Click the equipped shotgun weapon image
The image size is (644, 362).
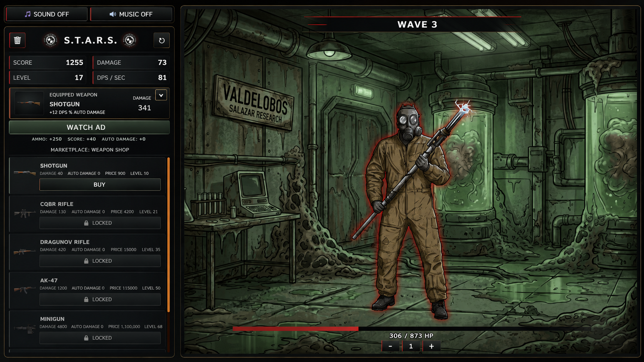click(29, 103)
